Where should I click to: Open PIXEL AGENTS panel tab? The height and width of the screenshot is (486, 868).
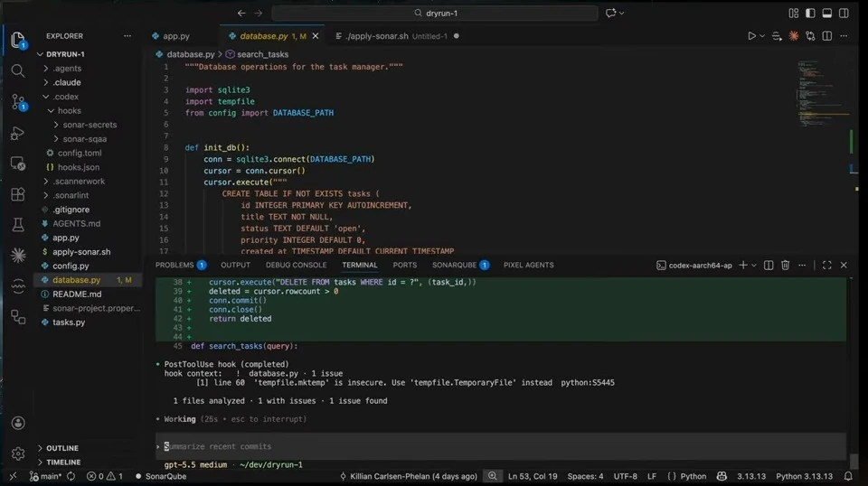point(529,266)
